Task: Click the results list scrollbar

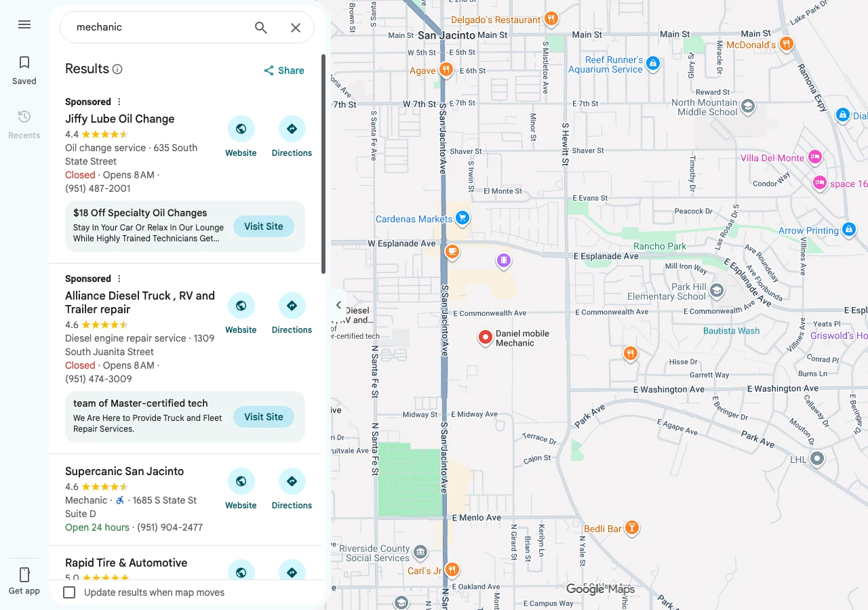Action: (323, 164)
